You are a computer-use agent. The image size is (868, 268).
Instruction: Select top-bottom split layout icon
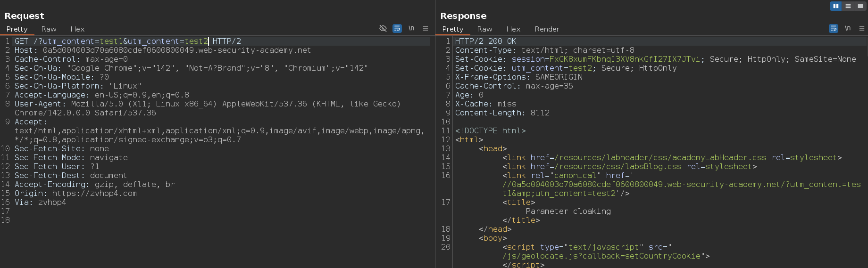pyautogui.click(x=848, y=6)
